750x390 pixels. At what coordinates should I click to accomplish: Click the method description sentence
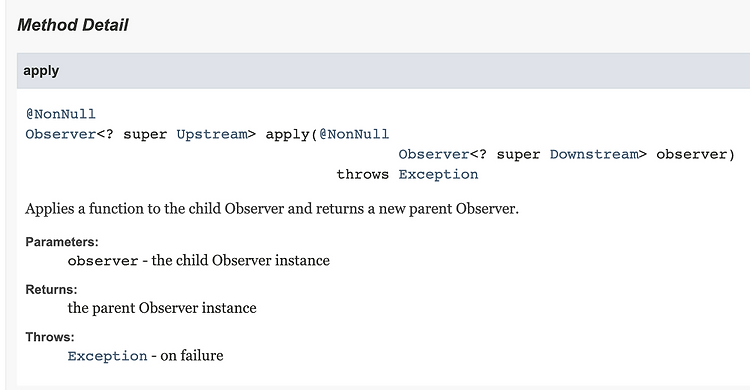272,209
